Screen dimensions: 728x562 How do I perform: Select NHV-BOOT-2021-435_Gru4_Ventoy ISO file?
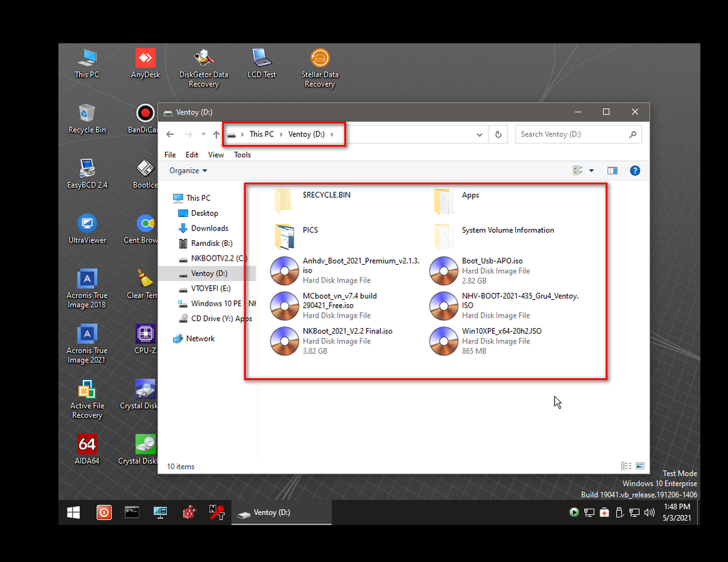click(x=504, y=306)
